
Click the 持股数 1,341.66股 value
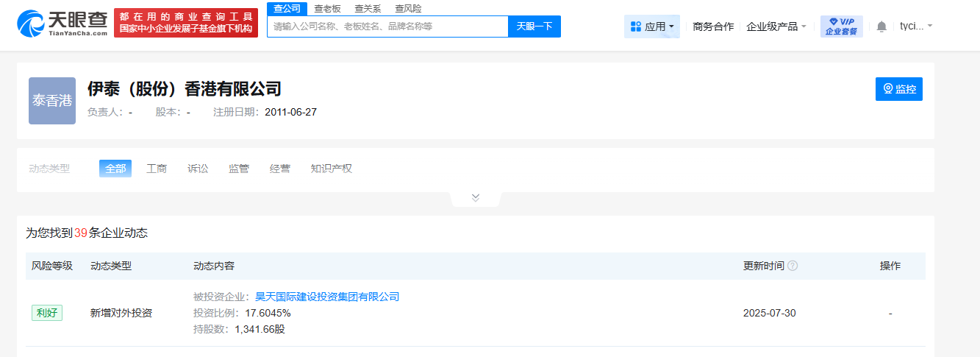tap(260, 329)
